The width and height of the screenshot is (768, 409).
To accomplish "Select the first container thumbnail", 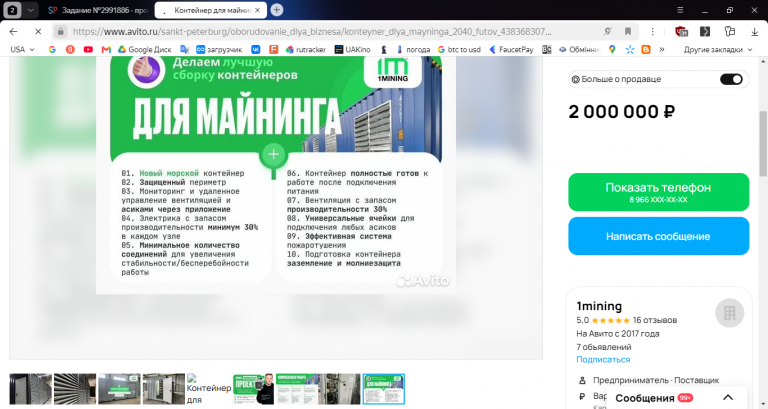I will 30,389.
